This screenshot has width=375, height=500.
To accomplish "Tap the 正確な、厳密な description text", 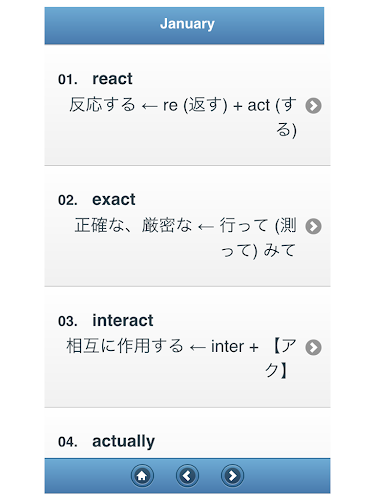I will pos(133,225).
